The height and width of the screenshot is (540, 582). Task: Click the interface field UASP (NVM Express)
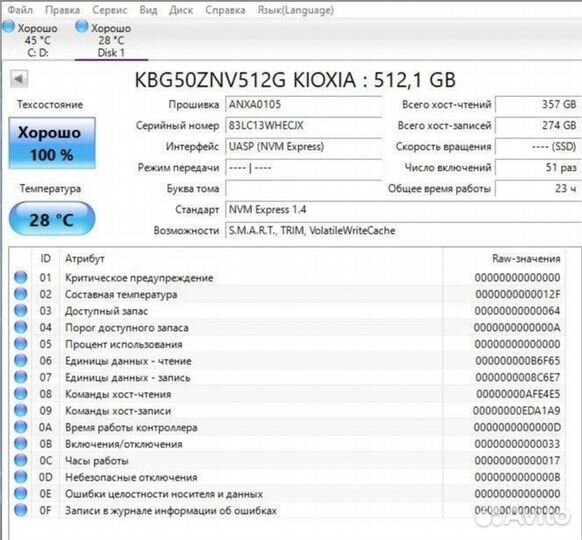point(304,147)
